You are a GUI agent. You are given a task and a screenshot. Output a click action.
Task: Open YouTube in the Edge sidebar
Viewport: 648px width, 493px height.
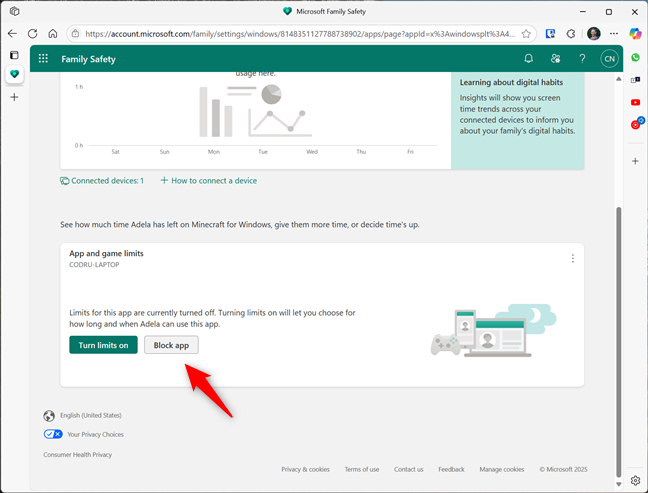(x=636, y=102)
